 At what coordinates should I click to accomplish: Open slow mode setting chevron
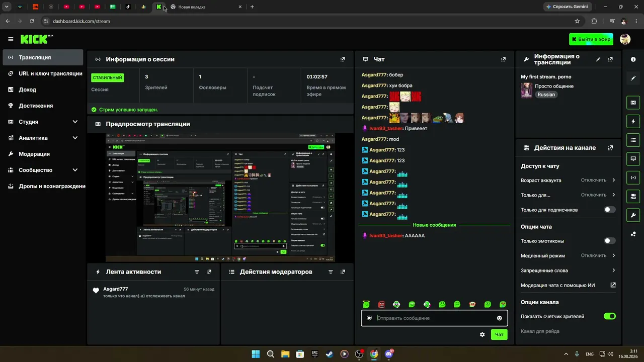tap(613, 255)
